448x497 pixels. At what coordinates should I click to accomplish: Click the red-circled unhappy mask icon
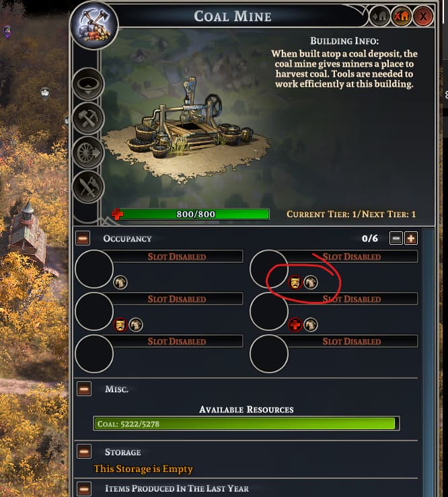(295, 282)
